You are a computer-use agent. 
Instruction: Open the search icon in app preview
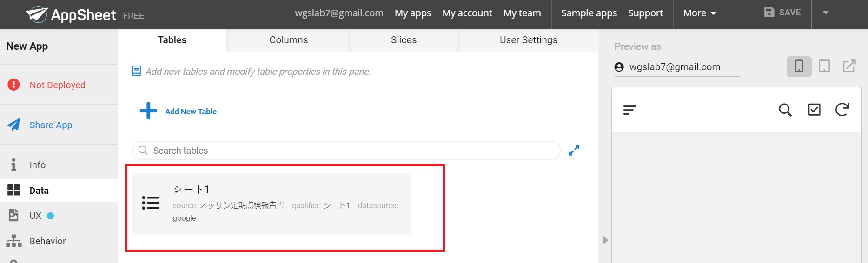(785, 110)
